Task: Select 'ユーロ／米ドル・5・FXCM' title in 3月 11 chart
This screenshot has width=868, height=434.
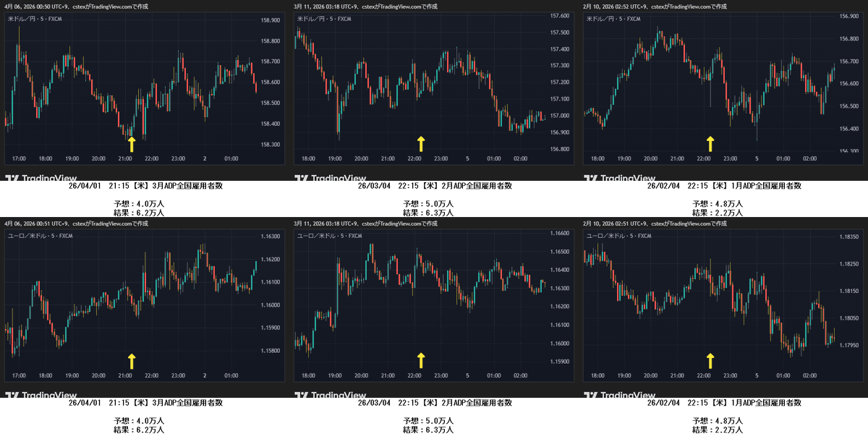Action: tap(329, 236)
